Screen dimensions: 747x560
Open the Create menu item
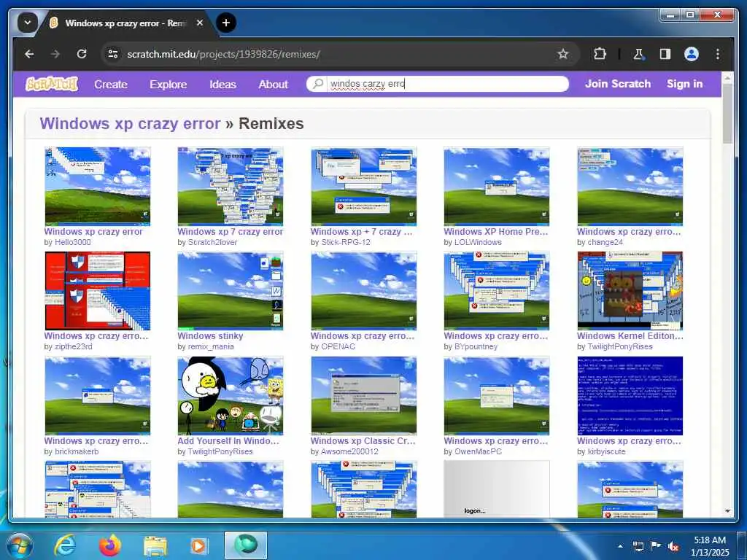pyautogui.click(x=111, y=85)
